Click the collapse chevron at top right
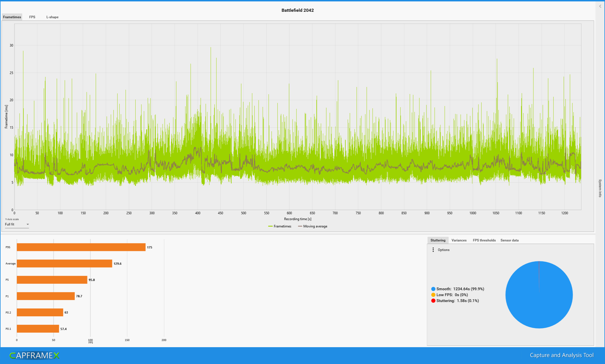605x364 pixels. click(600, 6)
